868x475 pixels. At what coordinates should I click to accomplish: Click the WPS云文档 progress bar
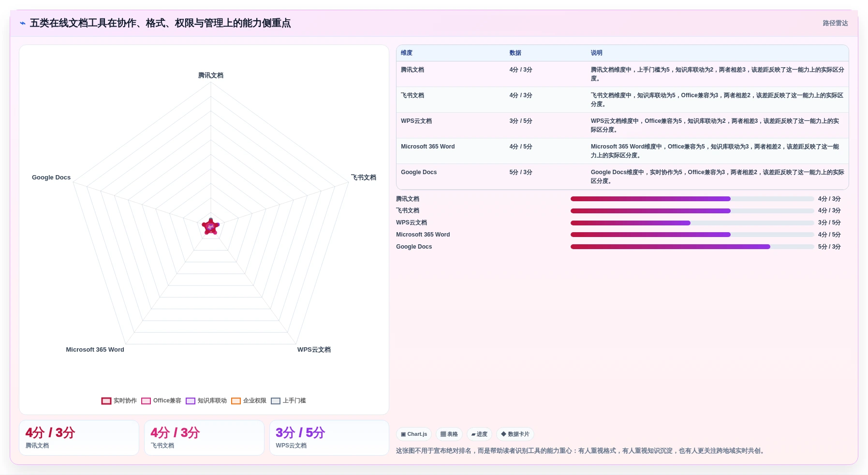pyautogui.click(x=692, y=223)
